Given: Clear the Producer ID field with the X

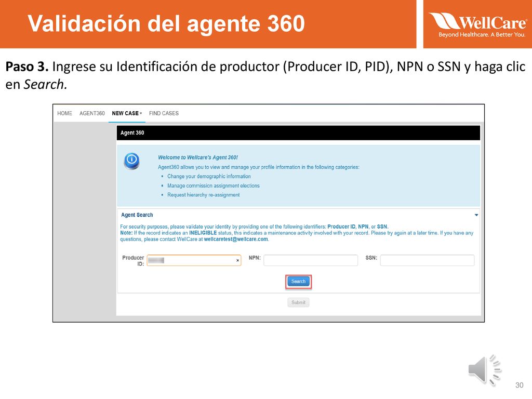Looking at the screenshot, I should 237,261.
